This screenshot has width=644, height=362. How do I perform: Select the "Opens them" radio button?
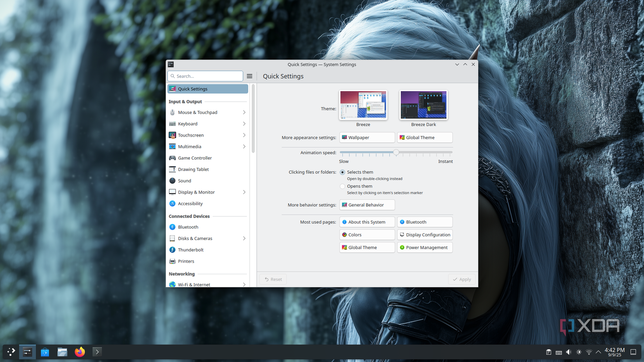coord(342,186)
